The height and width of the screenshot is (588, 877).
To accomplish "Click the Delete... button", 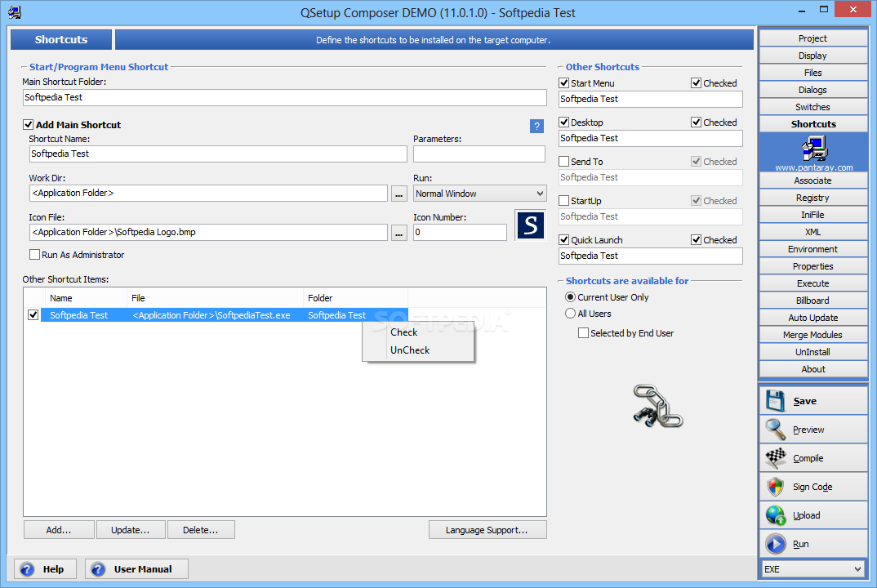I will tap(201, 530).
